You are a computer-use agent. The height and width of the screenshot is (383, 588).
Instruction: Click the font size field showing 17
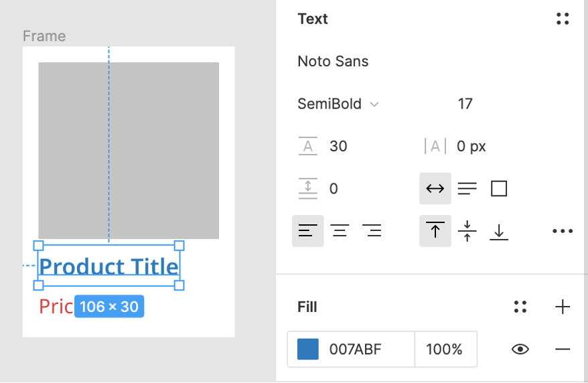pyautogui.click(x=465, y=104)
